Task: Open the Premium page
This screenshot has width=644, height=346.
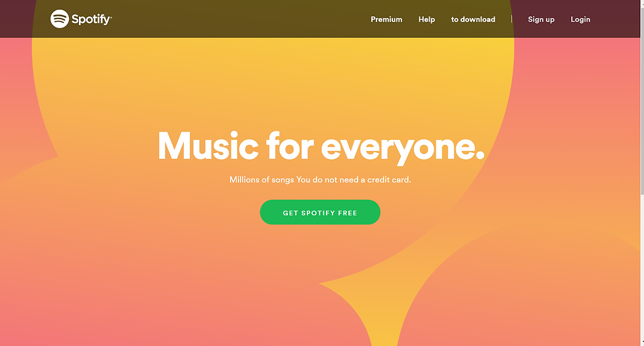Action: 386,19
